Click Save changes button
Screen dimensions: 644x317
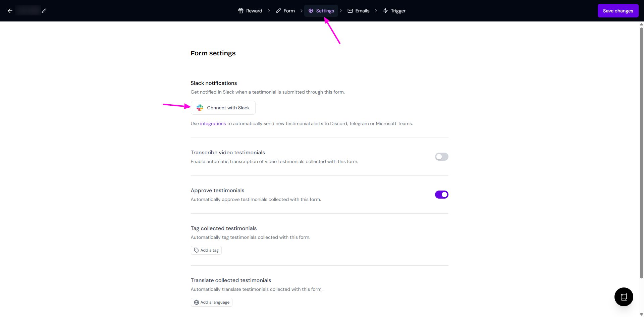[x=618, y=11]
